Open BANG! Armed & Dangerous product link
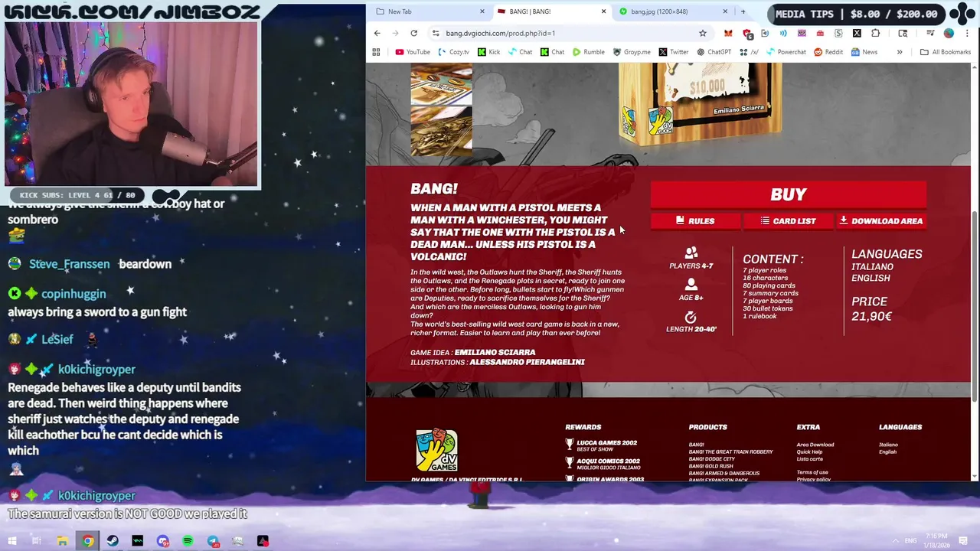The width and height of the screenshot is (980, 551). (724, 473)
